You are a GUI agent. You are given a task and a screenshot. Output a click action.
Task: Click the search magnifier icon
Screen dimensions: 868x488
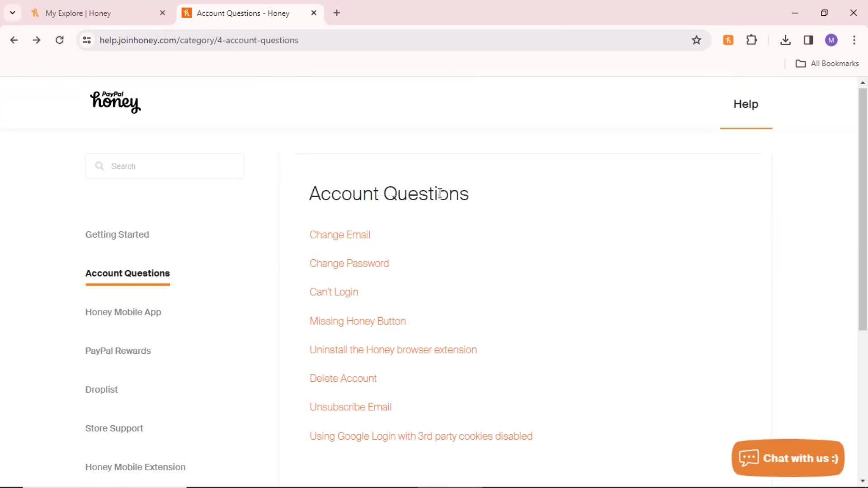[x=99, y=166]
